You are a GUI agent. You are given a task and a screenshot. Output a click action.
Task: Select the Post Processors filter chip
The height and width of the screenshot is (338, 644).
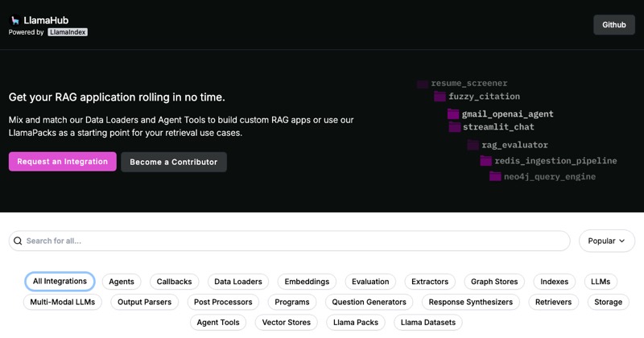(223, 302)
